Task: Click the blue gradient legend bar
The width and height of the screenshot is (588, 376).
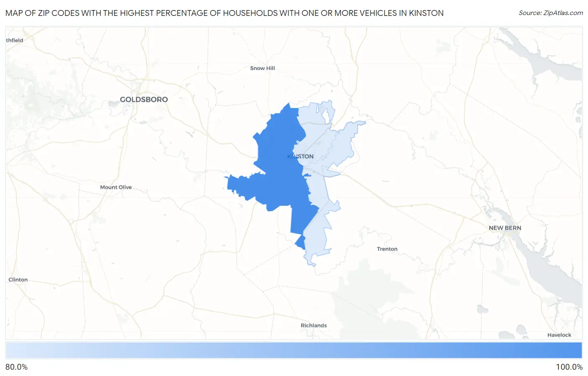Action: (294, 350)
